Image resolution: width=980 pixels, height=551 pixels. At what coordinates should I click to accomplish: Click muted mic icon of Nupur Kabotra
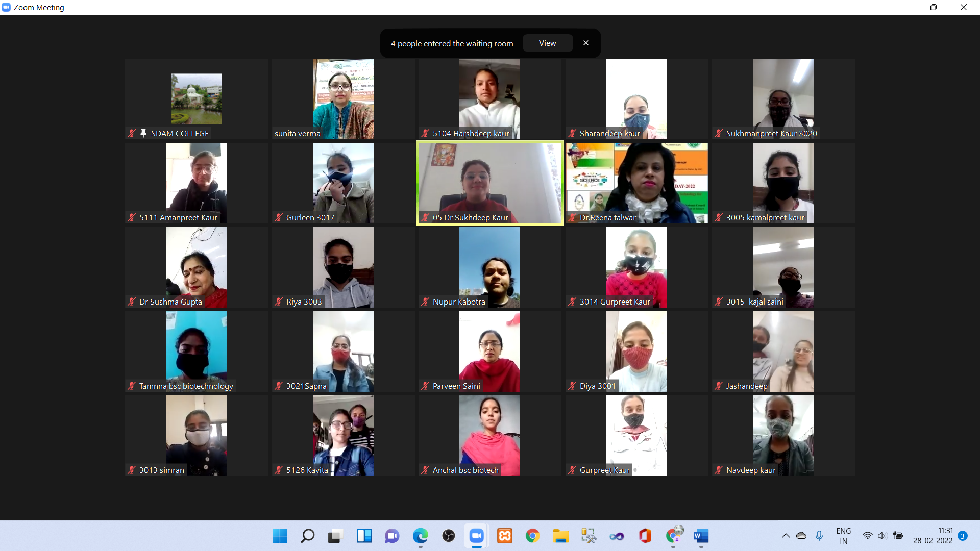[x=425, y=302]
